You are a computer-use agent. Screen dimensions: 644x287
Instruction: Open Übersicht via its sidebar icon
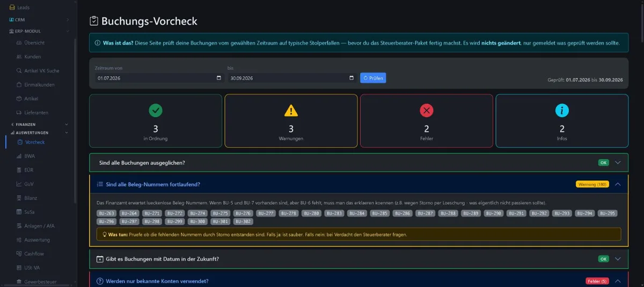19,43
